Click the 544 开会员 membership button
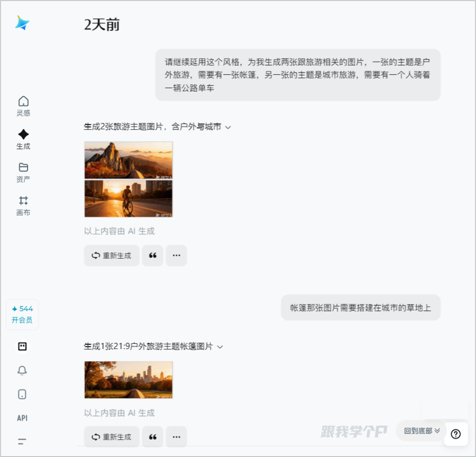Screen dimensions: 476x457 point(22,314)
